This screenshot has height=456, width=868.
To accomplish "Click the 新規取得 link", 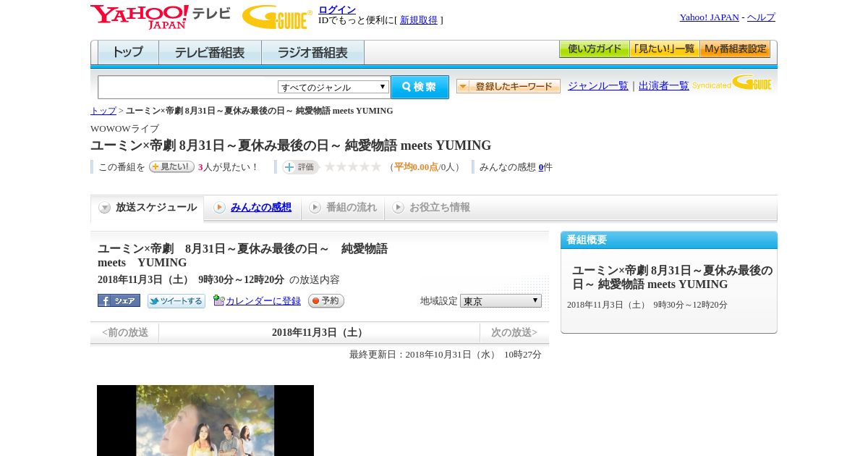I will 419,20.
